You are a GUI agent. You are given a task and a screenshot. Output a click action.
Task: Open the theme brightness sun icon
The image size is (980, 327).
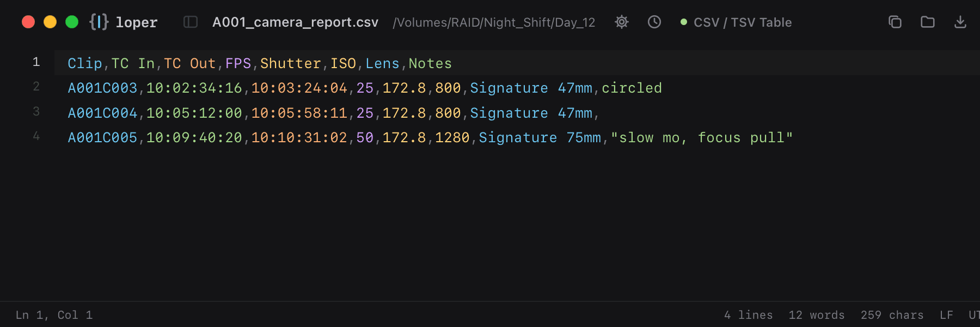622,22
